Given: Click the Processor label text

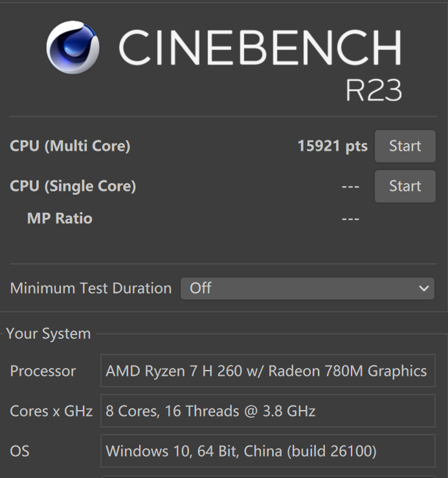Looking at the screenshot, I should tap(43, 371).
